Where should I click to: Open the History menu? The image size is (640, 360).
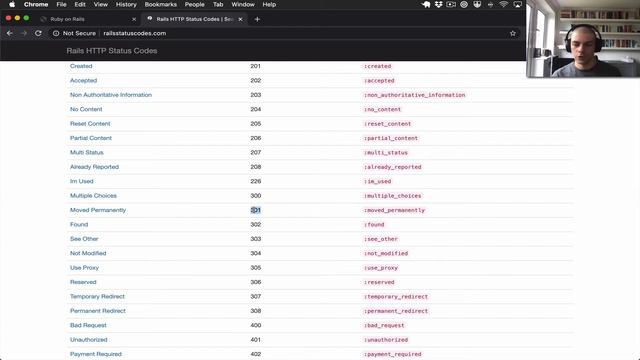(x=126, y=4)
